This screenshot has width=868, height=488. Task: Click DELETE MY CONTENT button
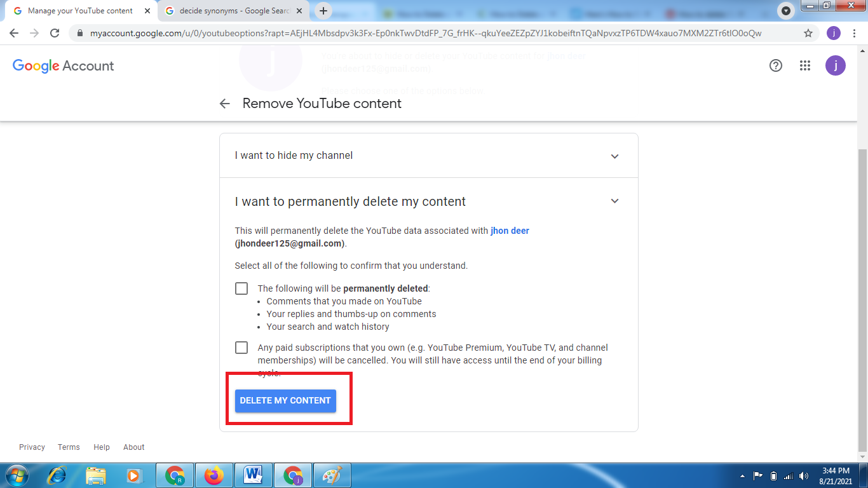[x=285, y=401]
